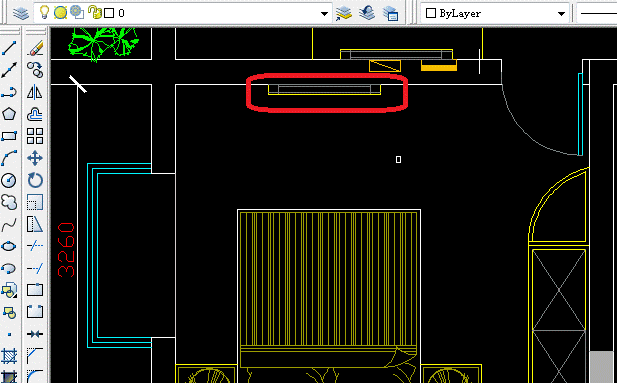This screenshot has height=383, width=617.
Task: Click layer 0 color square
Action: [x=109, y=13]
